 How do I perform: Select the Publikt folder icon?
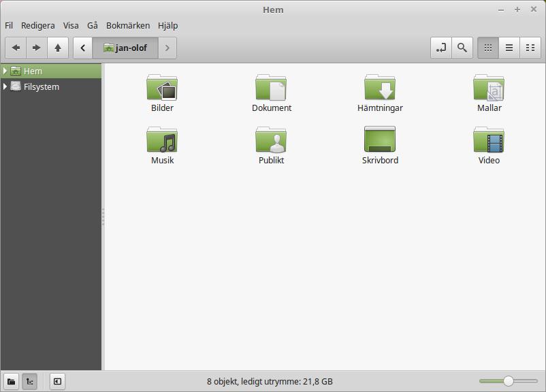click(x=271, y=140)
